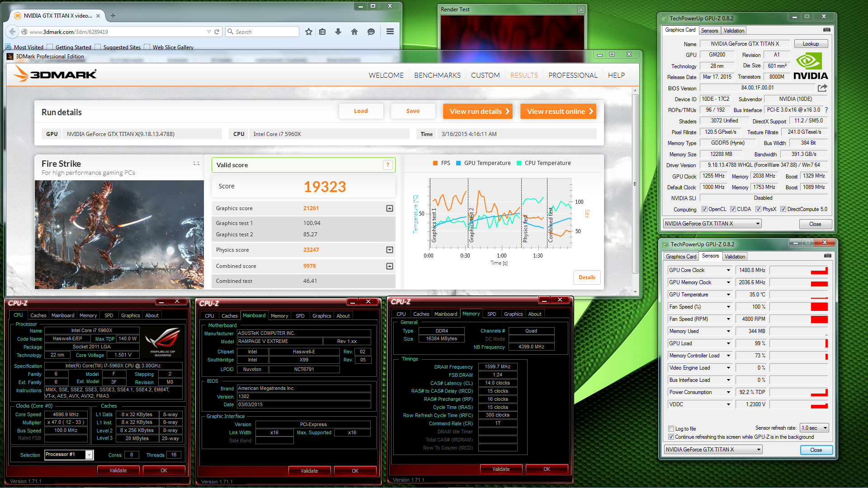Click the View run details button
868x488 pixels.
pos(478,111)
